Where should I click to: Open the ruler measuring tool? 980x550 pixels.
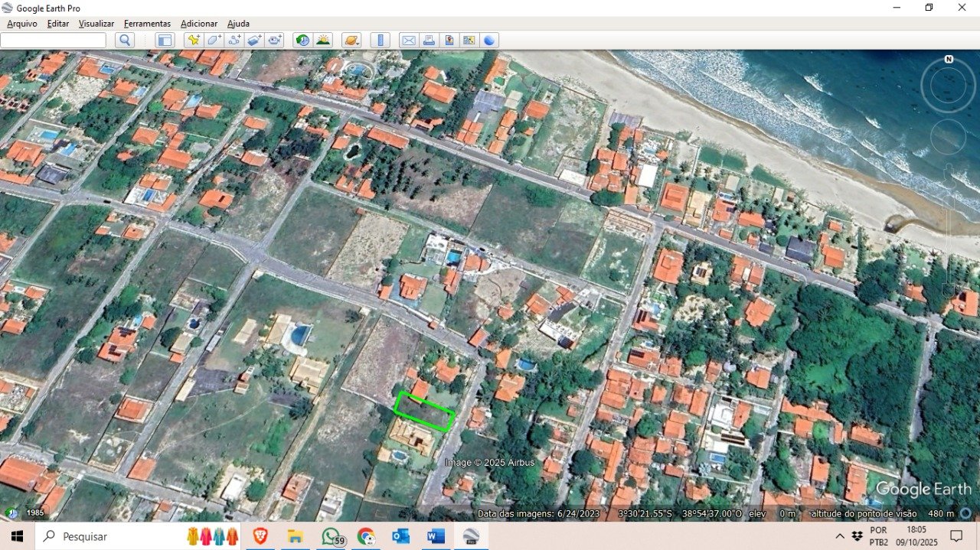tap(380, 41)
